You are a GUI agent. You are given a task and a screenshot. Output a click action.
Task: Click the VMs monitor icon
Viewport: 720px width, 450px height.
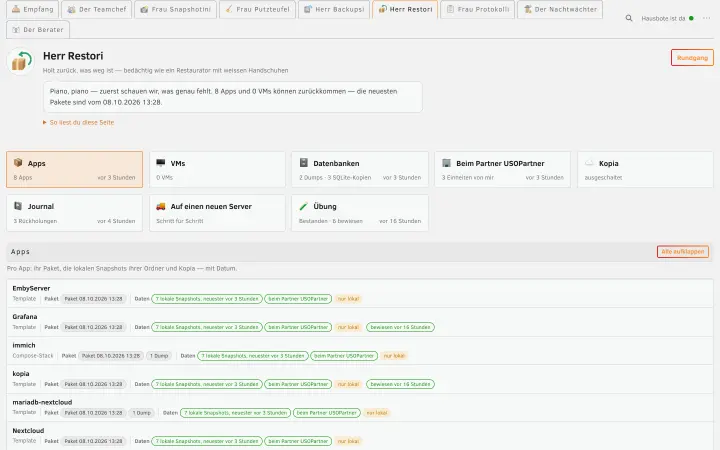pos(161,163)
